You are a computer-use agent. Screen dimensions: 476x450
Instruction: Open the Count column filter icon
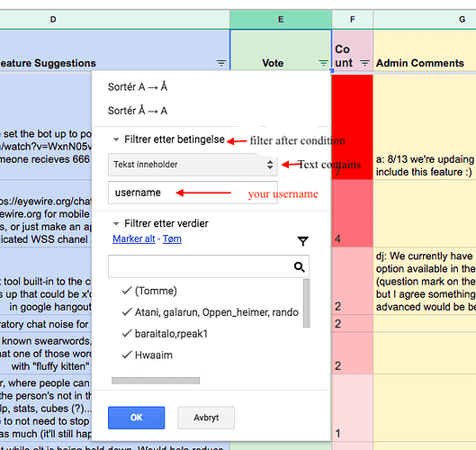coord(364,63)
